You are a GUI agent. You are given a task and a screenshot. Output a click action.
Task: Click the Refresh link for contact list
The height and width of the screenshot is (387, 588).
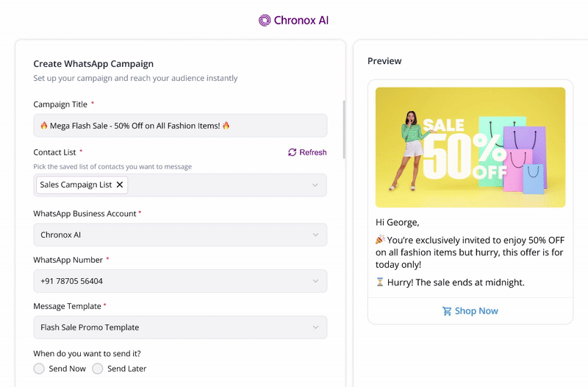(x=307, y=152)
